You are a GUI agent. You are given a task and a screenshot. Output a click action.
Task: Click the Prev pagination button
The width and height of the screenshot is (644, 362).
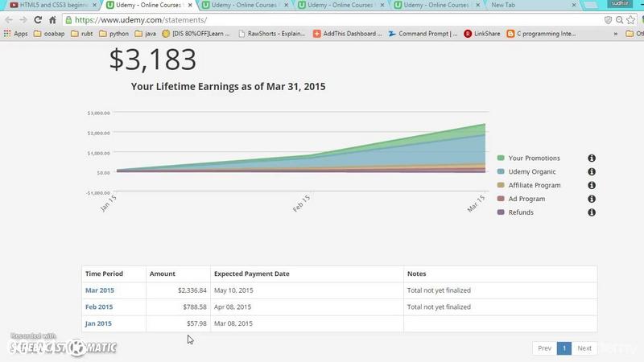545,348
